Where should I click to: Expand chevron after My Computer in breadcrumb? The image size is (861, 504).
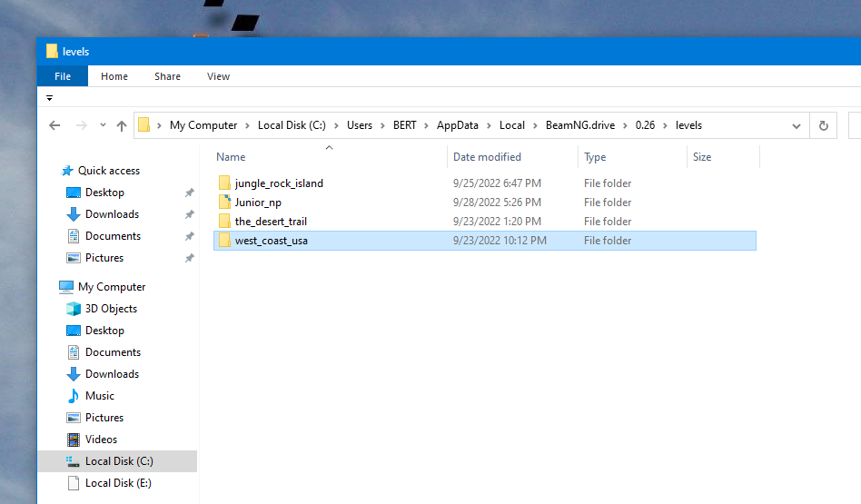pyautogui.click(x=247, y=125)
